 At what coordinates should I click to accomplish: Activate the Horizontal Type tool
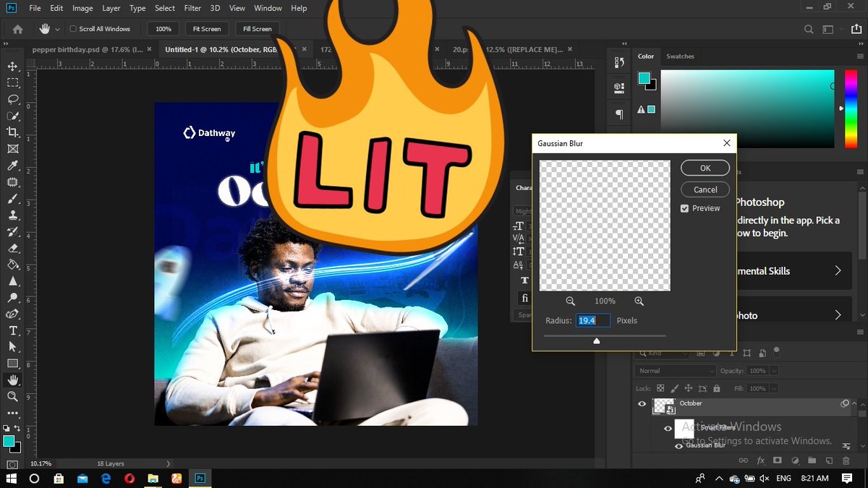point(11,330)
